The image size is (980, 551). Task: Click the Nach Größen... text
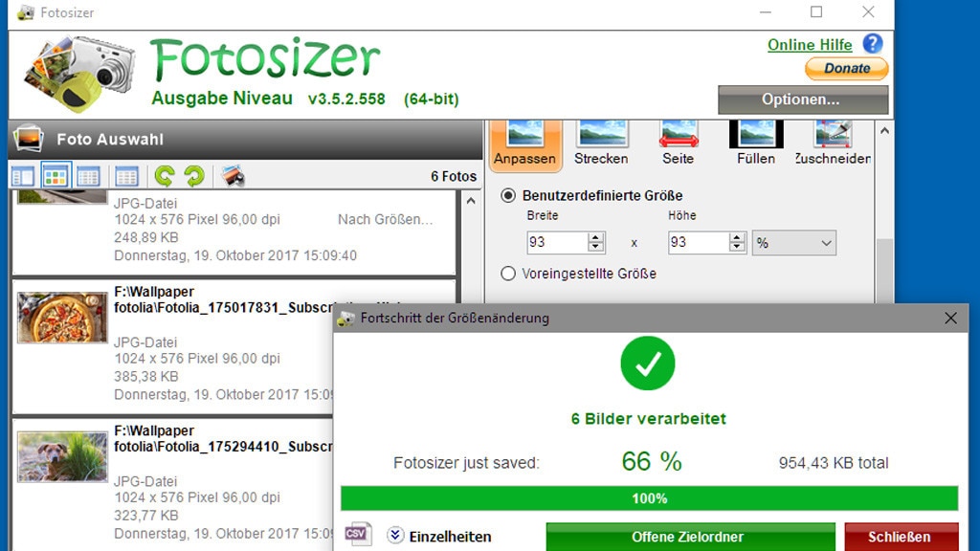coord(385,219)
